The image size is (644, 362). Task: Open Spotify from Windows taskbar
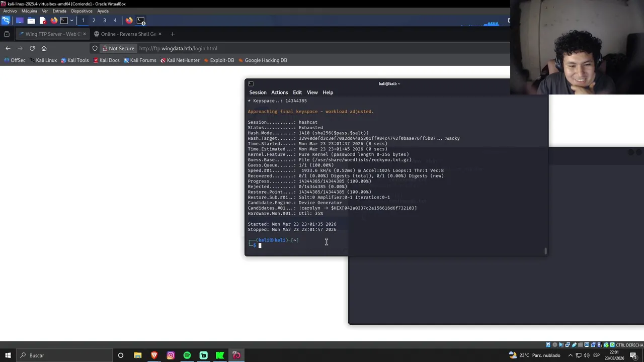[x=187, y=355]
